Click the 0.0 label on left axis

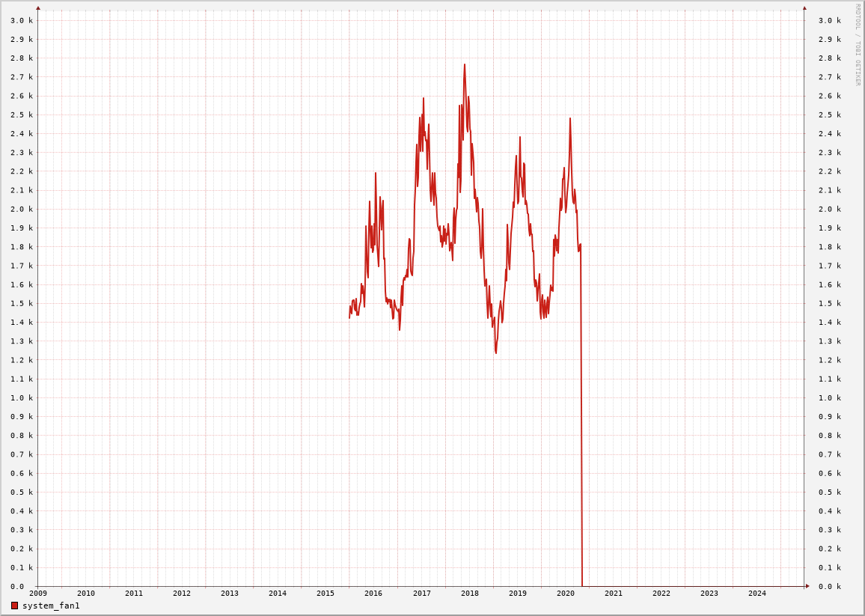click(16, 587)
